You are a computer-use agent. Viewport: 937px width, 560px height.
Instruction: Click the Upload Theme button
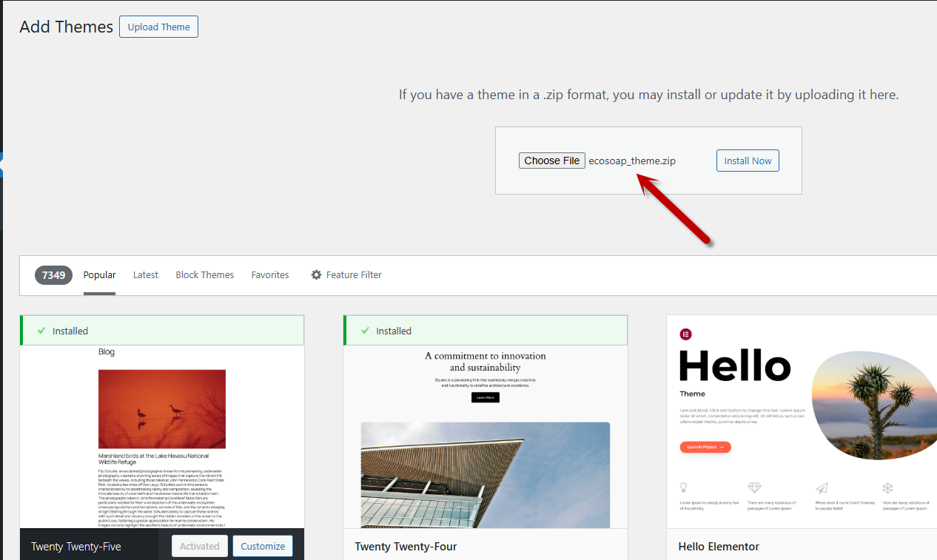click(x=158, y=27)
